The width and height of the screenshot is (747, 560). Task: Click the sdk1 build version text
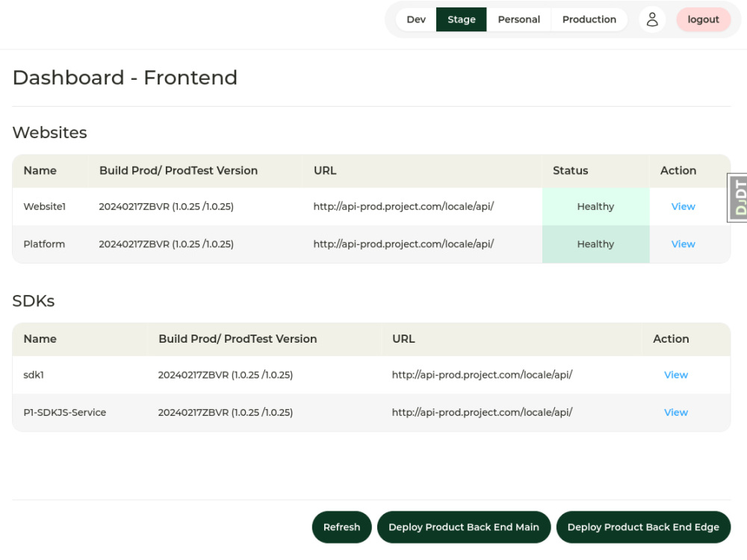click(x=226, y=375)
